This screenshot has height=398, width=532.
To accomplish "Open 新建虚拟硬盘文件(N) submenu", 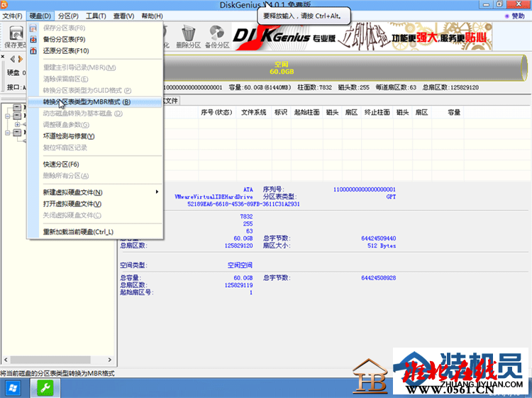I will pyautogui.click(x=94, y=192).
